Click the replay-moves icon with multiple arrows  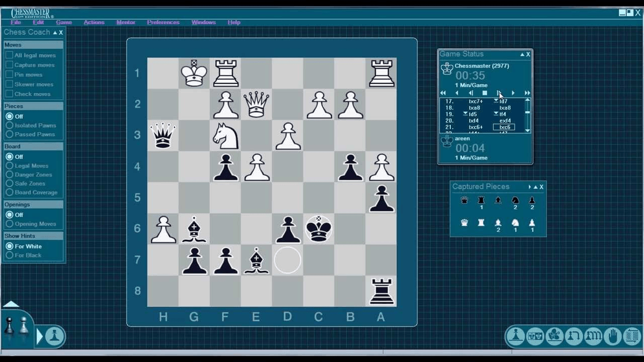[x=594, y=336]
